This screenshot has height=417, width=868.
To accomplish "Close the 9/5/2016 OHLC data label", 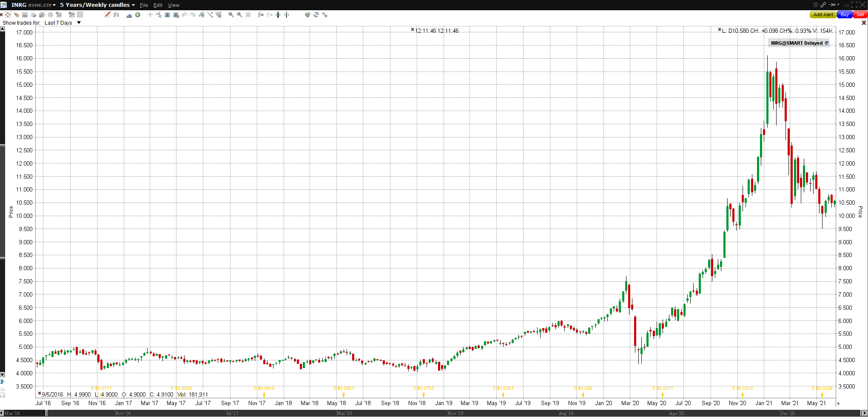I will coord(40,394).
